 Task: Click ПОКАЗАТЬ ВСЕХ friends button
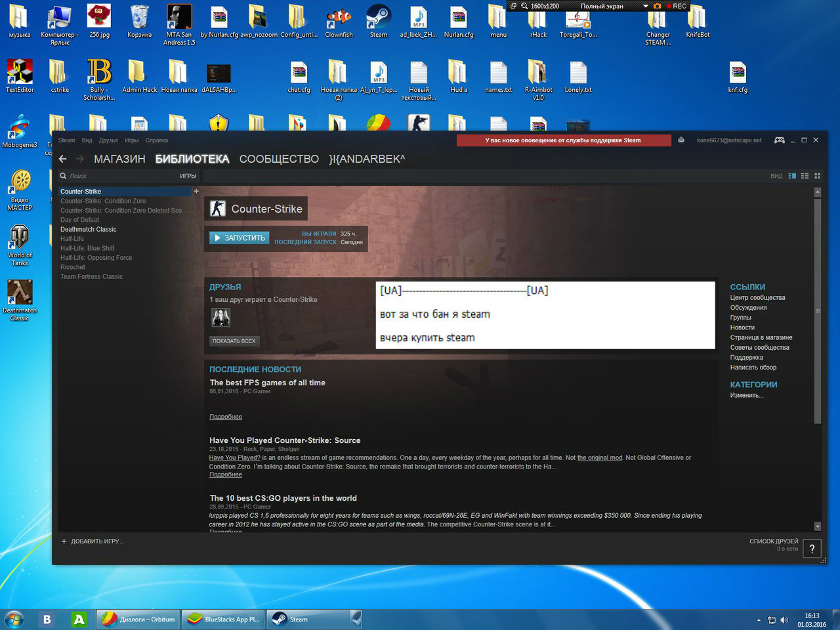[x=234, y=341]
